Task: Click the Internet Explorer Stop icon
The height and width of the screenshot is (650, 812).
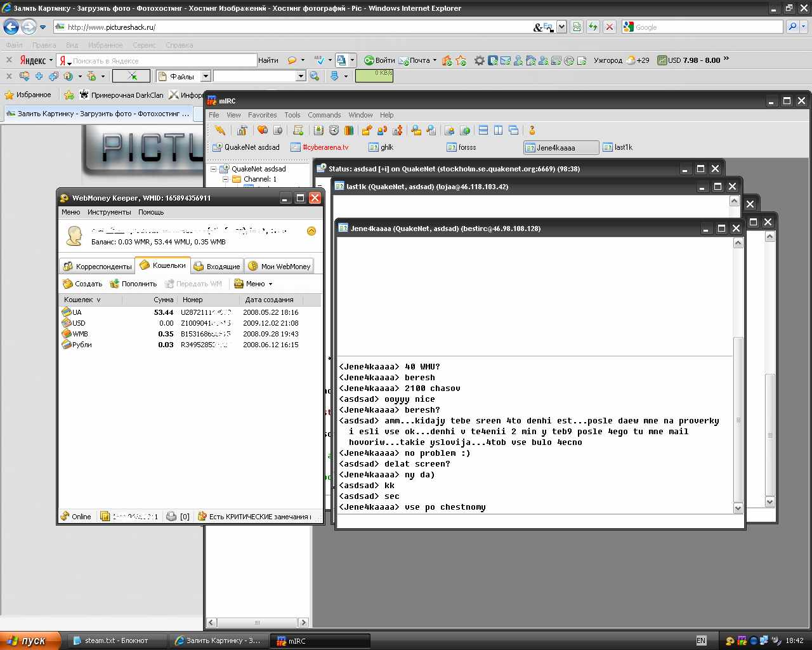Action: (610, 27)
